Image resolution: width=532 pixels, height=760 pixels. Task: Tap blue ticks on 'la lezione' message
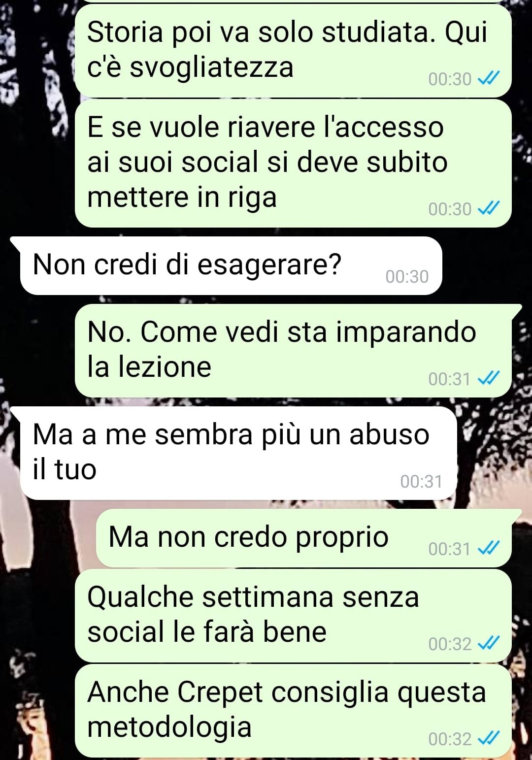click(x=489, y=378)
